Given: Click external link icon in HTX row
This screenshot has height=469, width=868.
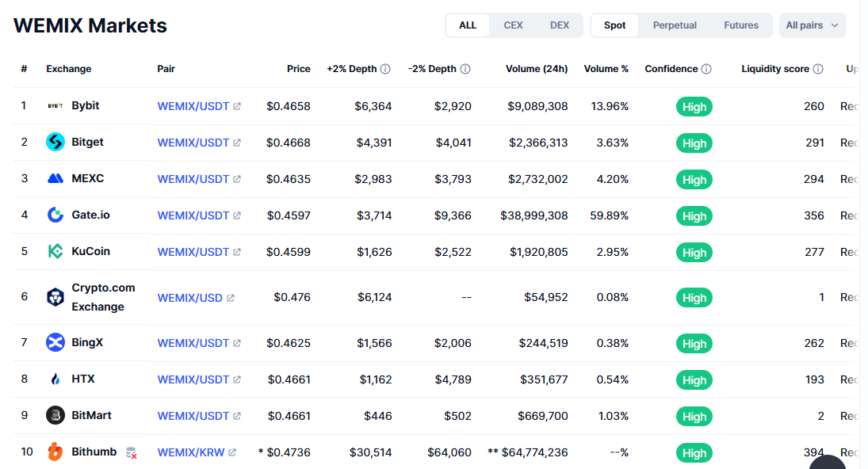Looking at the screenshot, I should coord(237,380).
